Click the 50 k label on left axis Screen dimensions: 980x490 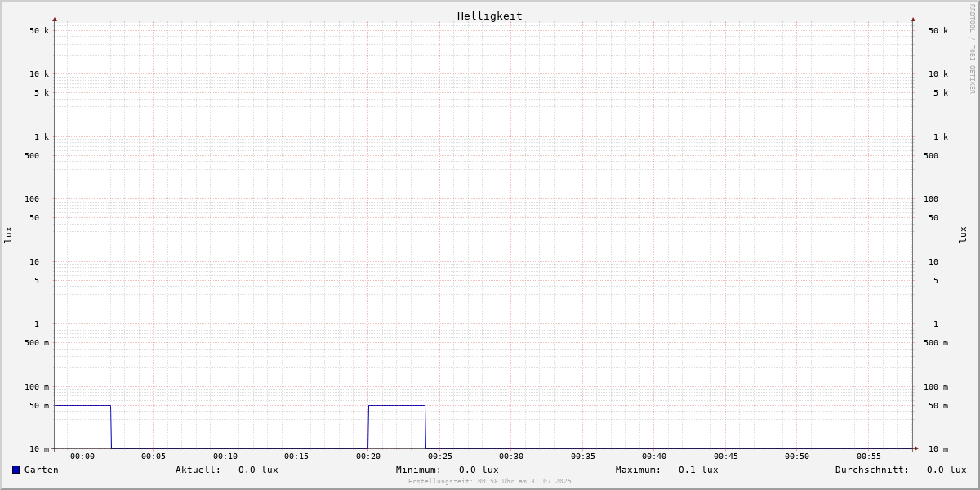[39, 31]
